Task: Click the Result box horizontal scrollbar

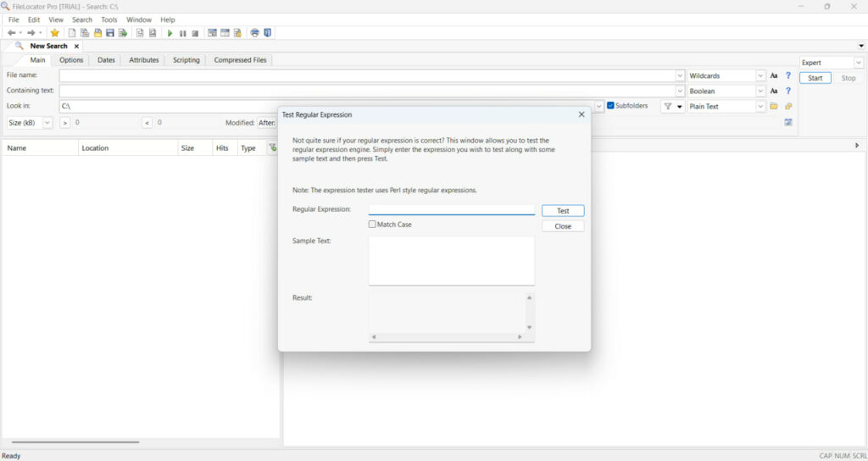Action: 447,336
